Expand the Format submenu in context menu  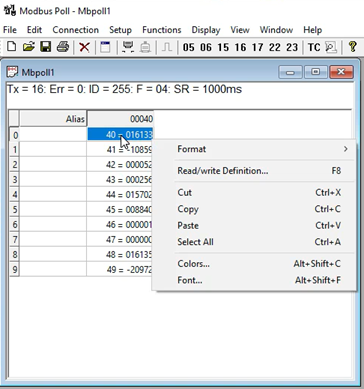tap(255, 149)
